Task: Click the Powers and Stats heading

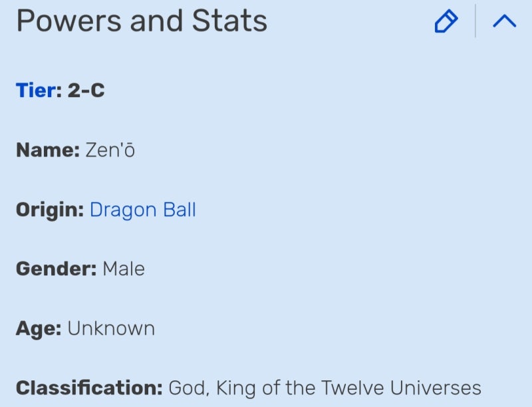Action: 142,21
